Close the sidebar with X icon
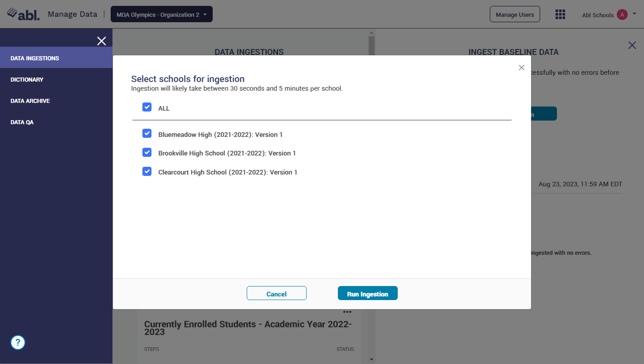644x364 pixels. coord(102,41)
